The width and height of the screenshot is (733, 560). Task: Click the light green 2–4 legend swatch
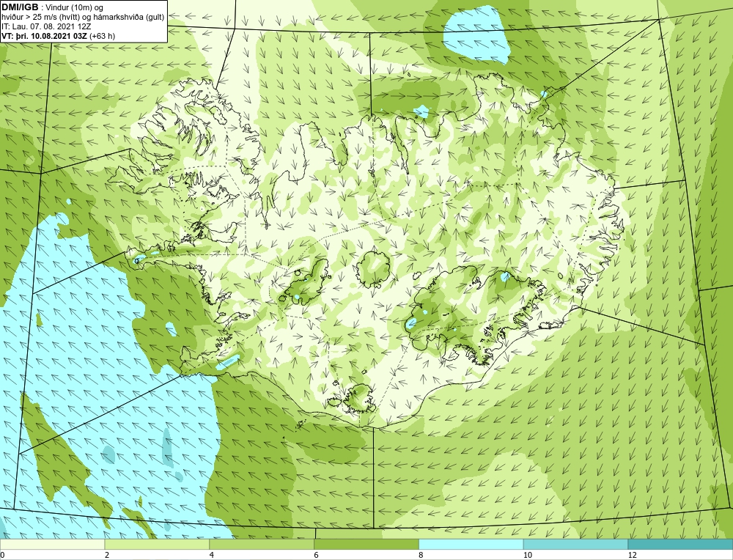point(157,544)
